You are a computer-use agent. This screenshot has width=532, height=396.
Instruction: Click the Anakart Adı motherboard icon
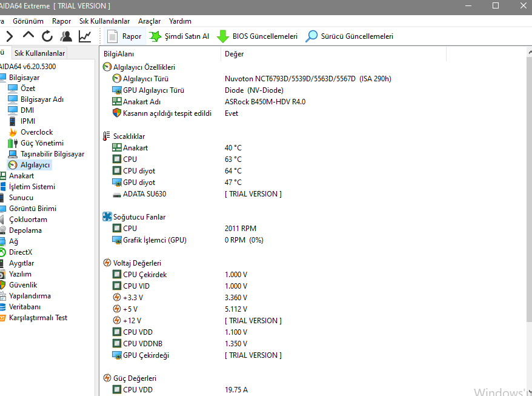[x=117, y=101]
